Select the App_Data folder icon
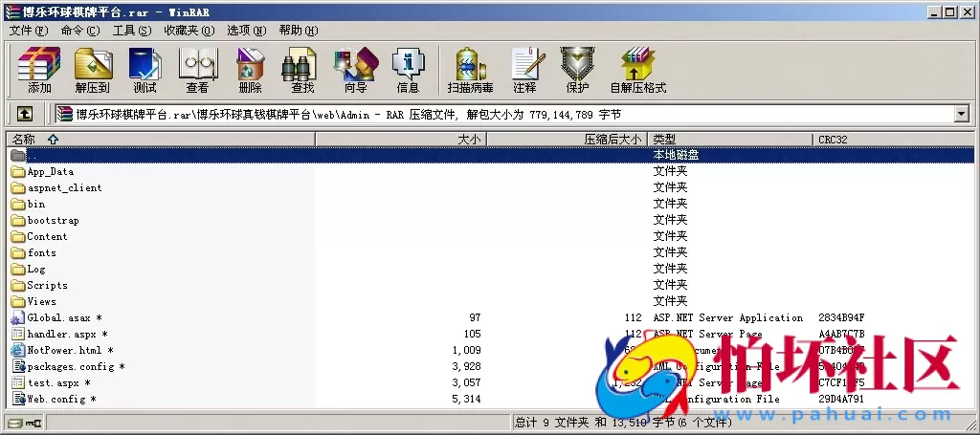Image resolution: width=980 pixels, height=435 pixels. 18,172
